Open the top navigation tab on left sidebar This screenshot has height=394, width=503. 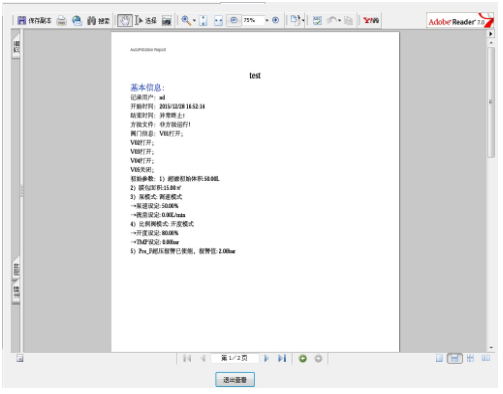pyautogui.click(x=16, y=46)
